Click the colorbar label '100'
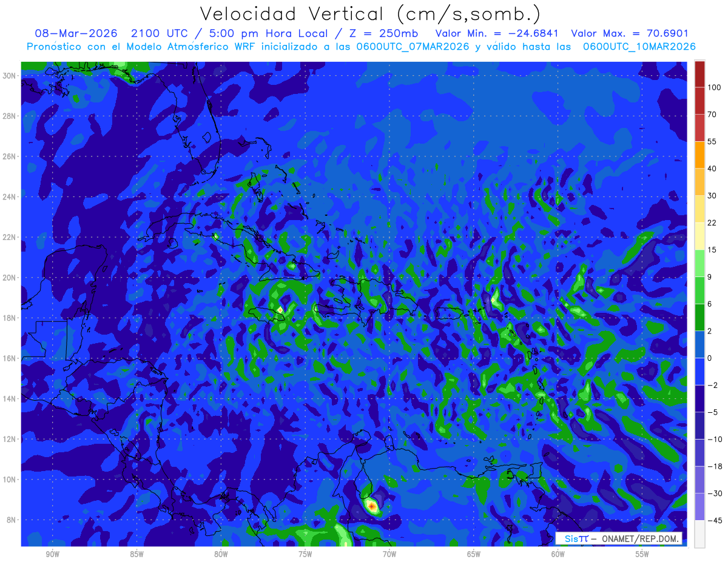The height and width of the screenshot is (562, 728). [715, 88]
